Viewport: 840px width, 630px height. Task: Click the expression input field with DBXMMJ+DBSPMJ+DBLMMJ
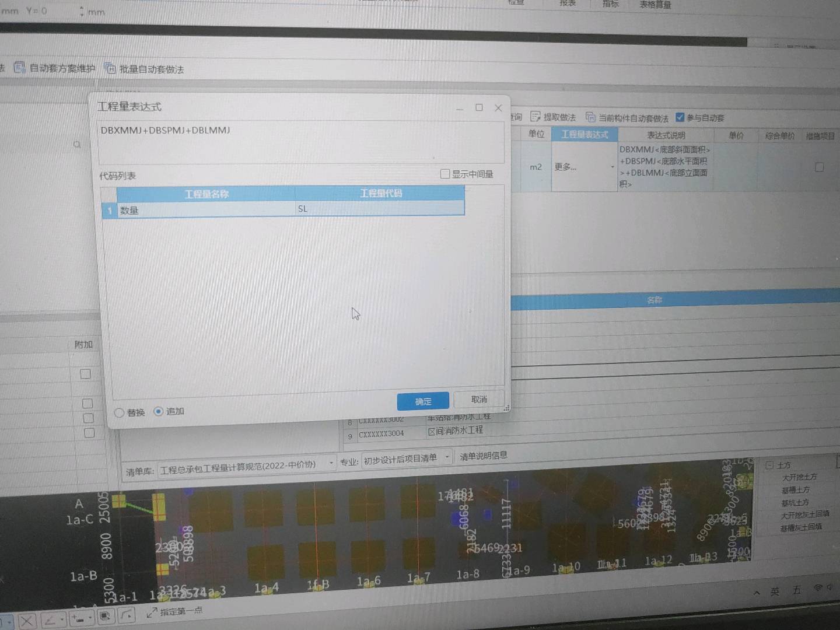(301, 143)
